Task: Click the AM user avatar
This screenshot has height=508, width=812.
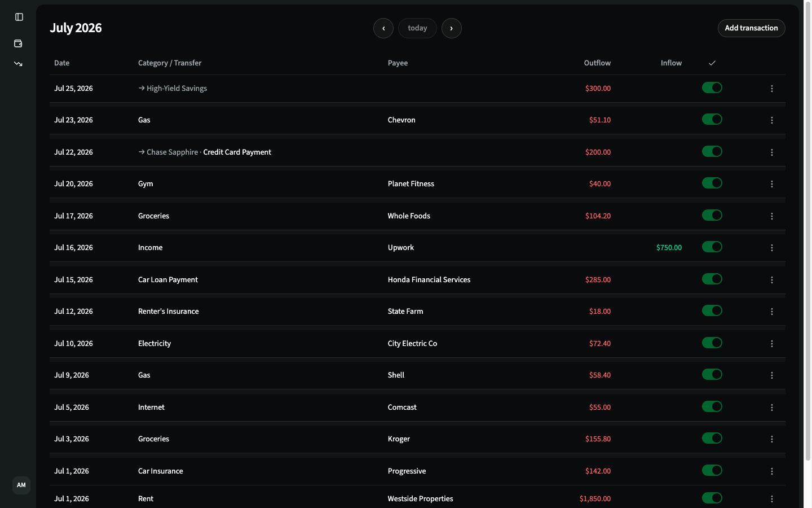Action: [x=21, y=485]
